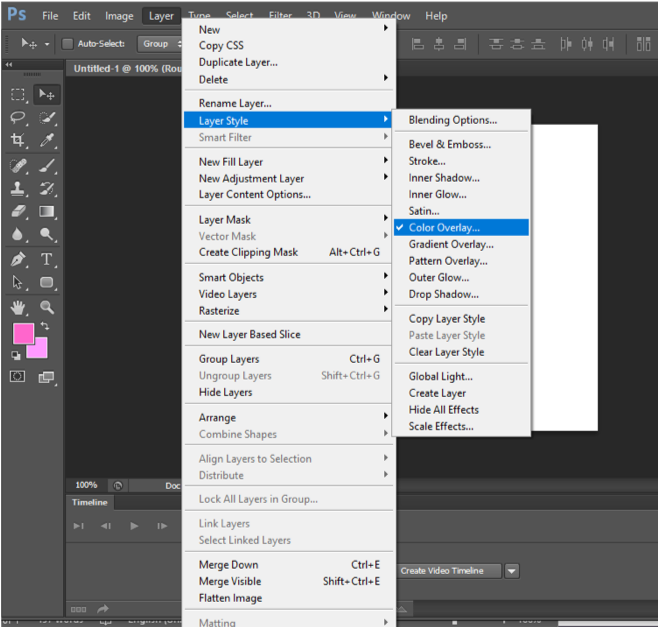Select the Brush tool
Image resolution: width=658 pixels, height=627 pixels.
click(47, 166)
